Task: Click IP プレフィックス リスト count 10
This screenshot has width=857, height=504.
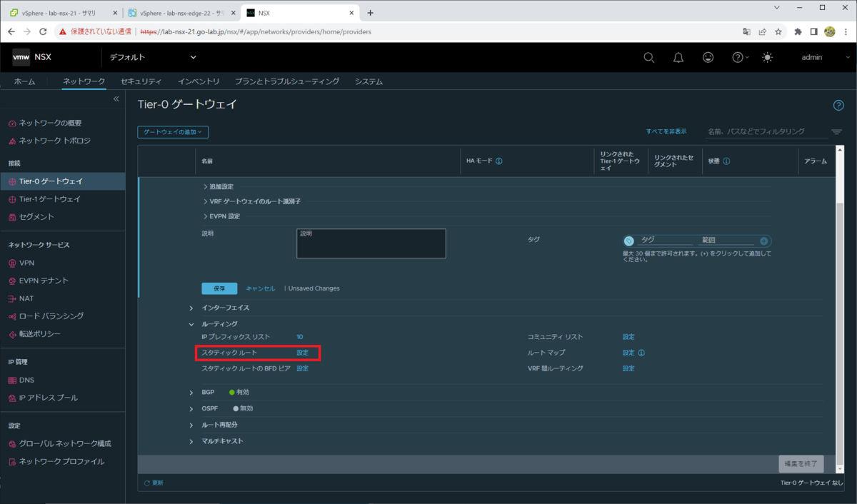Action: click(x=300, y=336)
